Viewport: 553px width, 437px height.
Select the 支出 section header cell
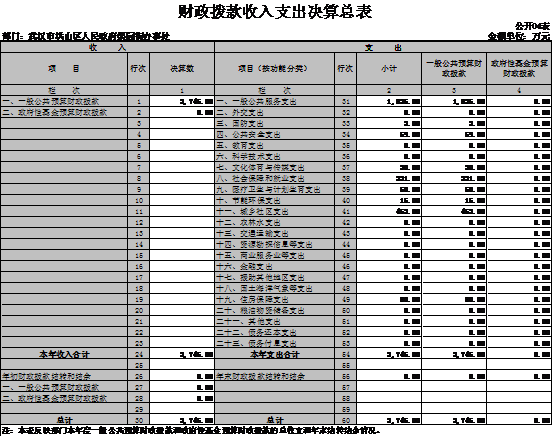tap(383, 48)
